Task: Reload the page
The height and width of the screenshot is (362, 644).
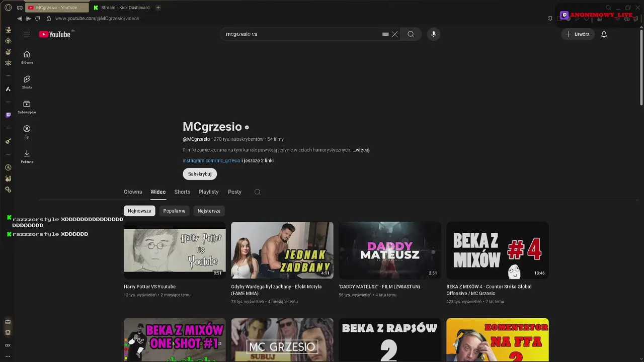Action: point(38,19)
